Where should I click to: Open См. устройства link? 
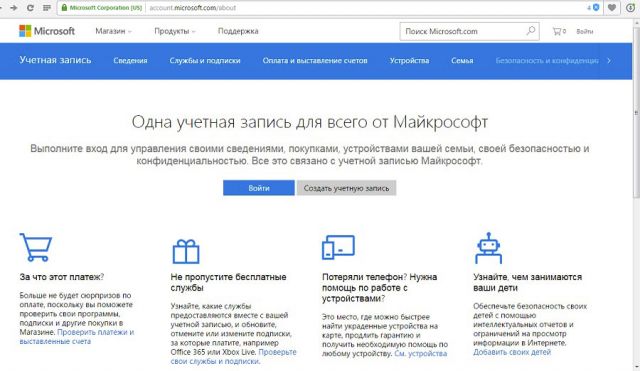click(x=420, y=353)
